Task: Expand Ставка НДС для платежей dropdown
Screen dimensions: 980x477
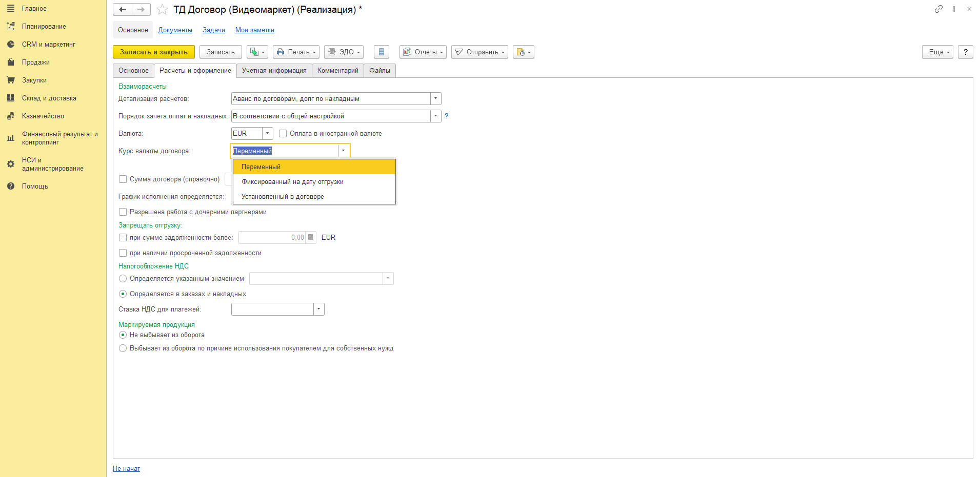Action: pyautogui.click(x=319, y=309)
